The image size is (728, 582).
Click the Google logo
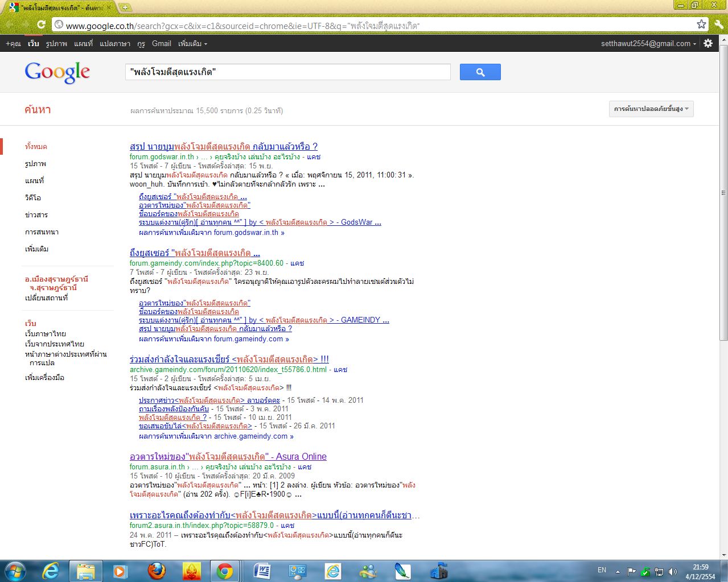(x=57, y=72)
